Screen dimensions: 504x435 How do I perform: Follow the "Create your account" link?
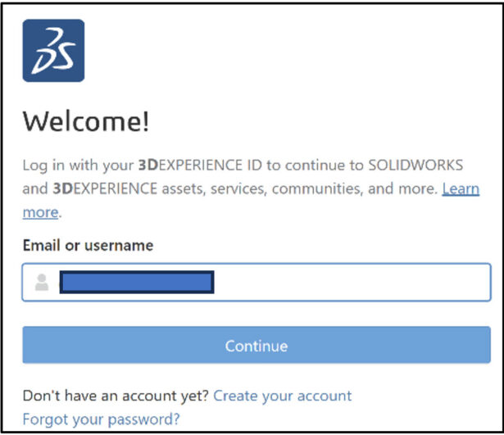click(282, 396)
